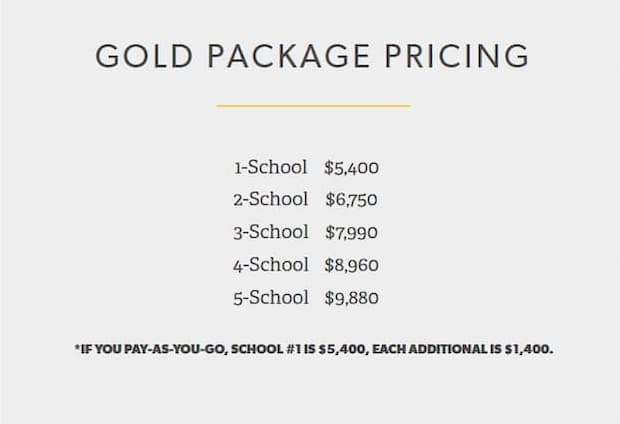Click 'PAY-AS-YOU-GO' in the footnote

pos(176,349)
